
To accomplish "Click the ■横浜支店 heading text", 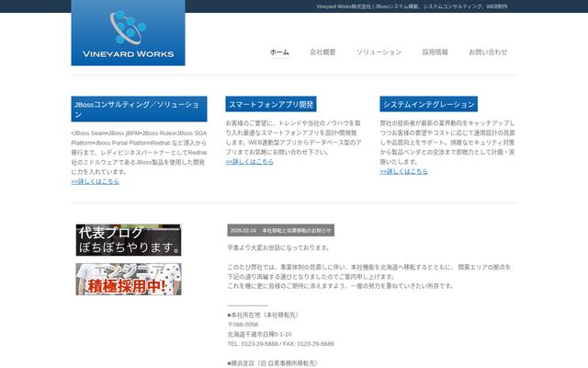I will coord(274,363).
